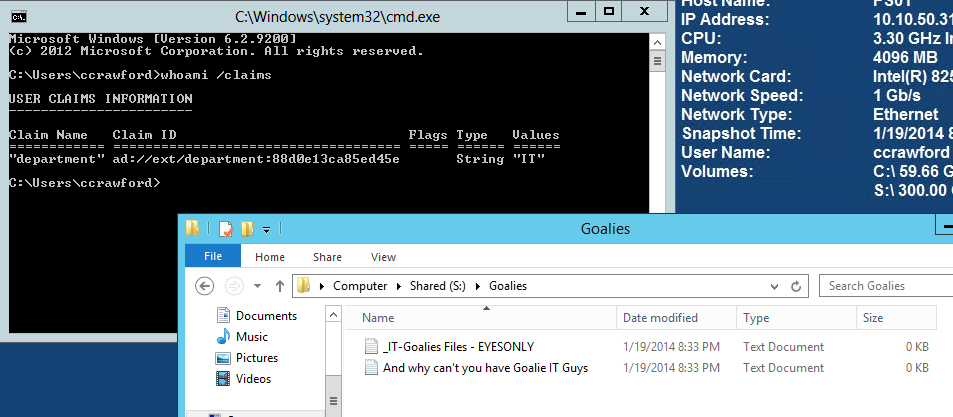Click the New Folder quick access icon
Image resolution: width=953 pixels, height=417 pixels.
click(x=246, y=229)
